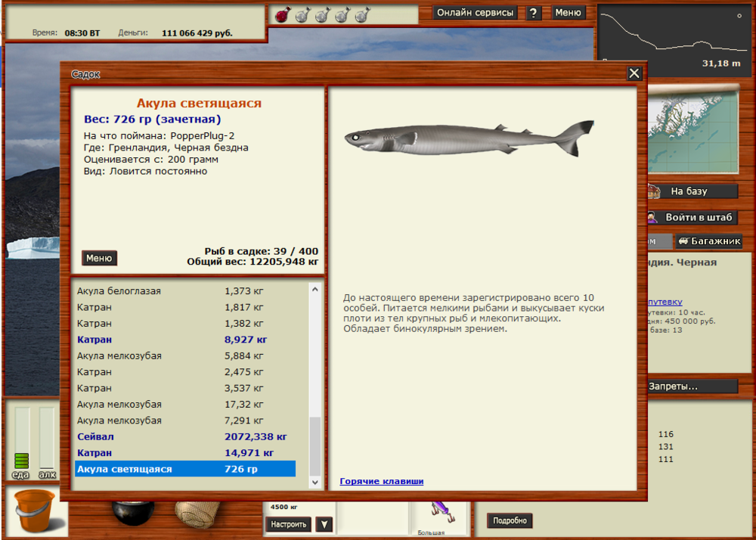Open help with the question mark button
756x540 pixels.
(x=534, y=13)
